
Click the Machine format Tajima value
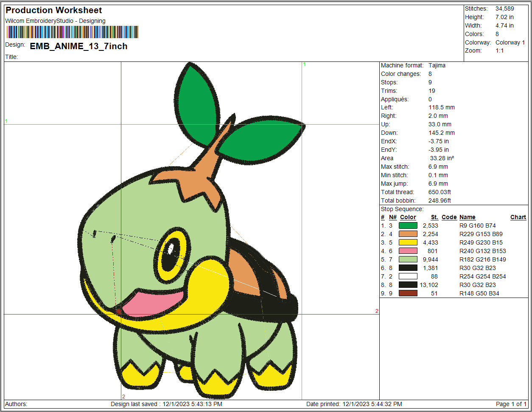(x=437, y=65)
